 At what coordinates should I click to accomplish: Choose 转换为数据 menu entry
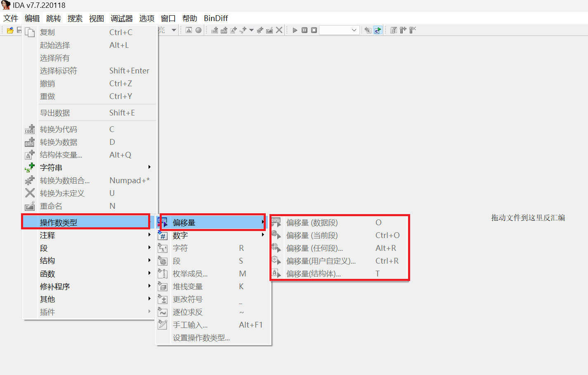click(x=90, y=142)
